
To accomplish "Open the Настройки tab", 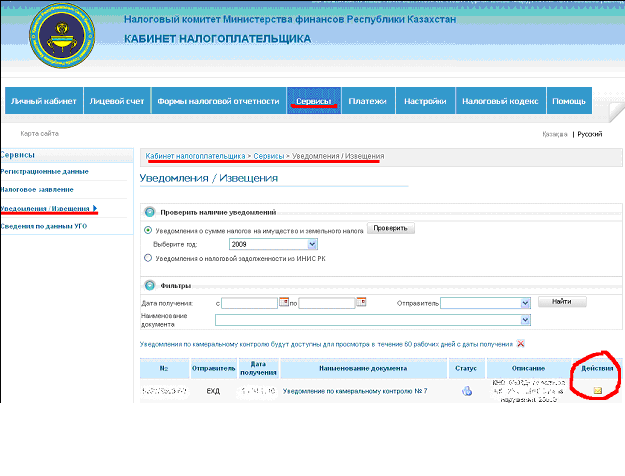I will (x=425, y=101).
